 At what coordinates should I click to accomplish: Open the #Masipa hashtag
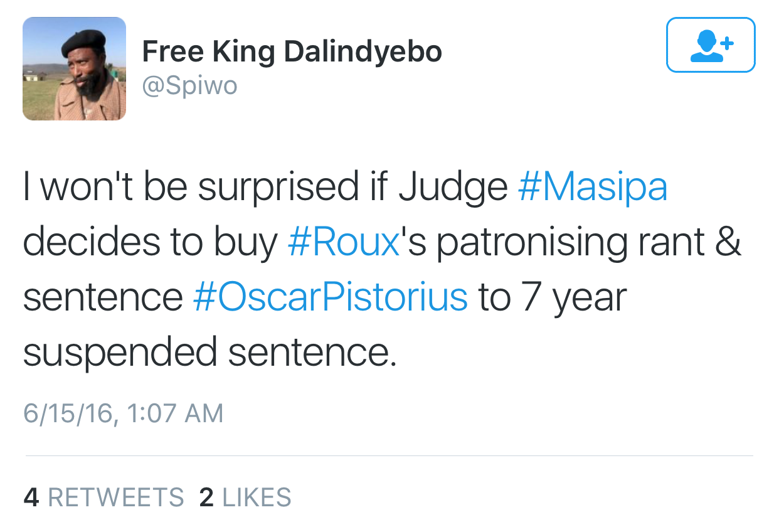click(593, 187)
